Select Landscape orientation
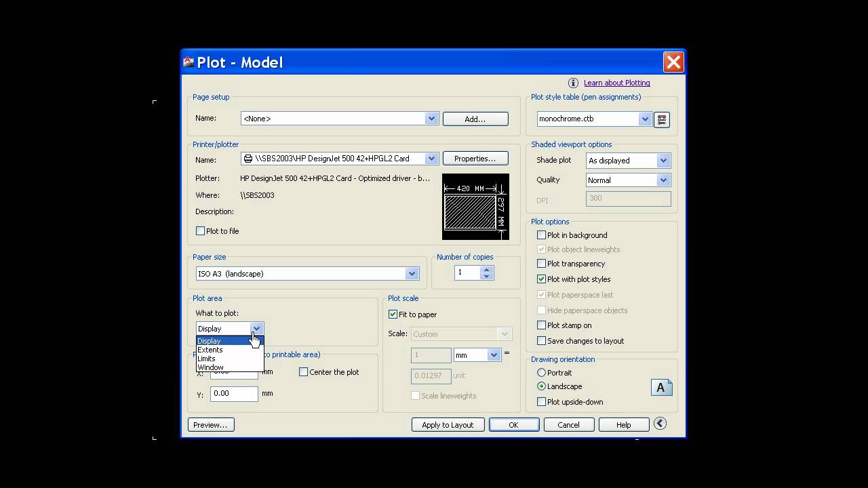This screenshot has width=868, height=488. tap(541, 386)
